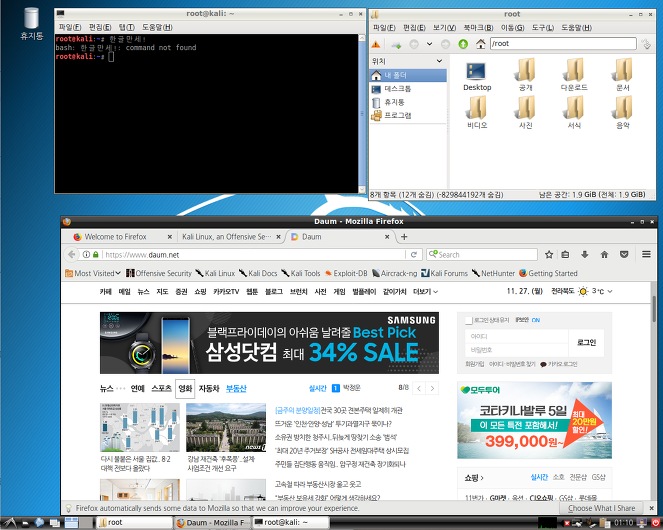Click the terminal vertical scrollbar
The width and height of the screenshot is (663, 530).
362,113
